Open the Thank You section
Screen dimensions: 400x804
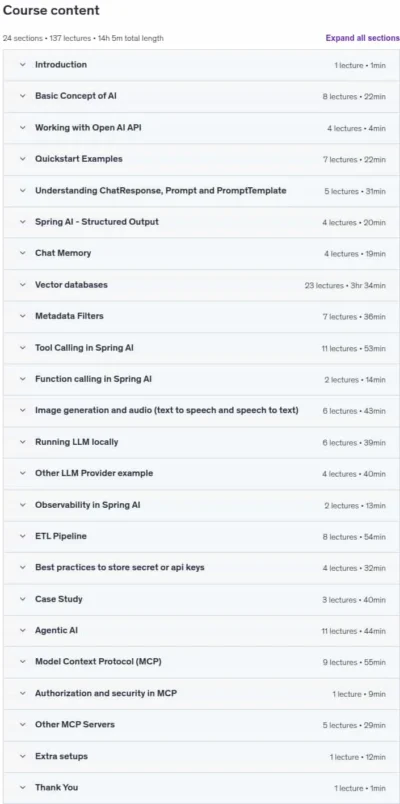tap(201, 788)
